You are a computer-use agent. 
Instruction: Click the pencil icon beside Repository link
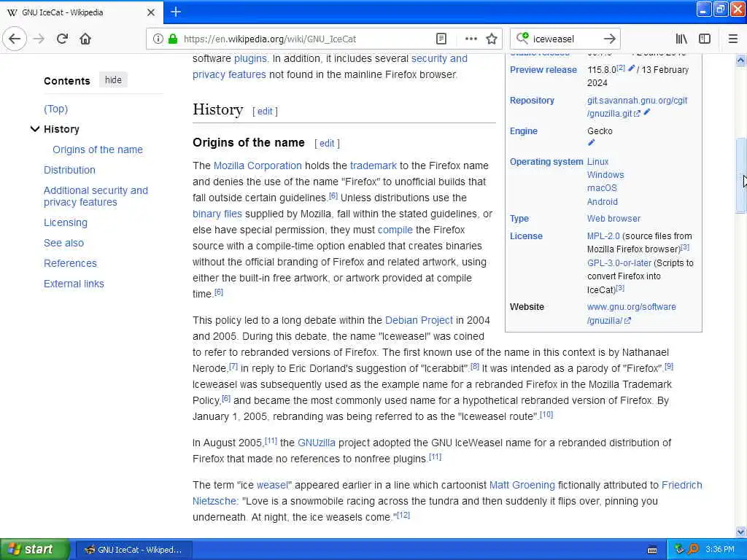(x=646, y=112)
